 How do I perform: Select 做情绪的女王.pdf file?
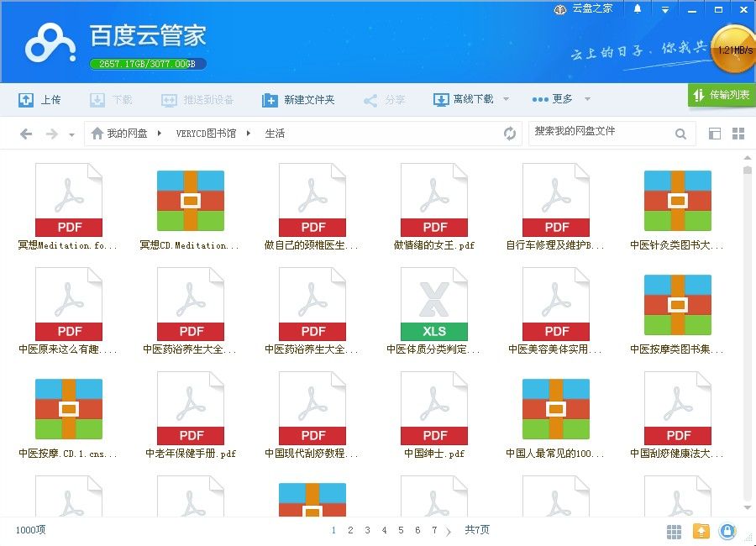(434, 207)
